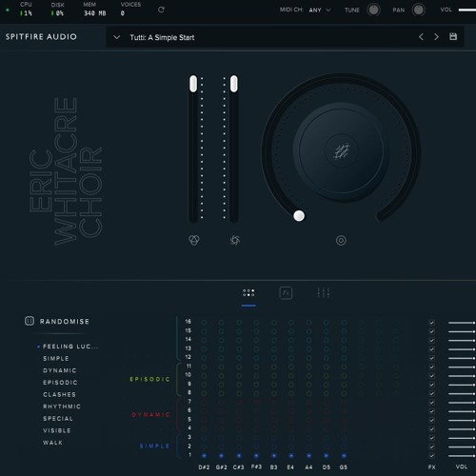The image size is (476, 476).
Task: Click the dice icon beside RANDOMISE
Action: [x=30, y=321]
